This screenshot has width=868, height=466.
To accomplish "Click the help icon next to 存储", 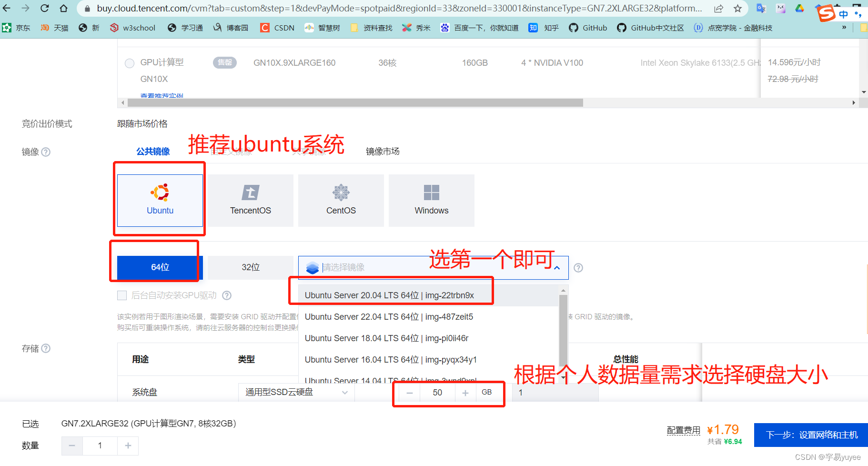I will [46, 348].
